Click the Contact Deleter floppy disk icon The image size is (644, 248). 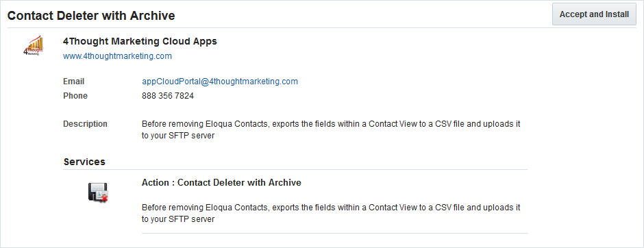tap(98, 192)
